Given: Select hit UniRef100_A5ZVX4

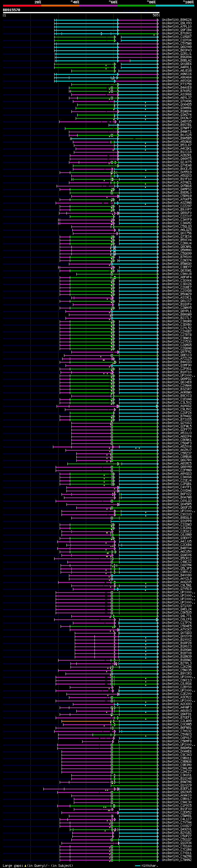Looking at the screenshot, I should click(176, 446).
